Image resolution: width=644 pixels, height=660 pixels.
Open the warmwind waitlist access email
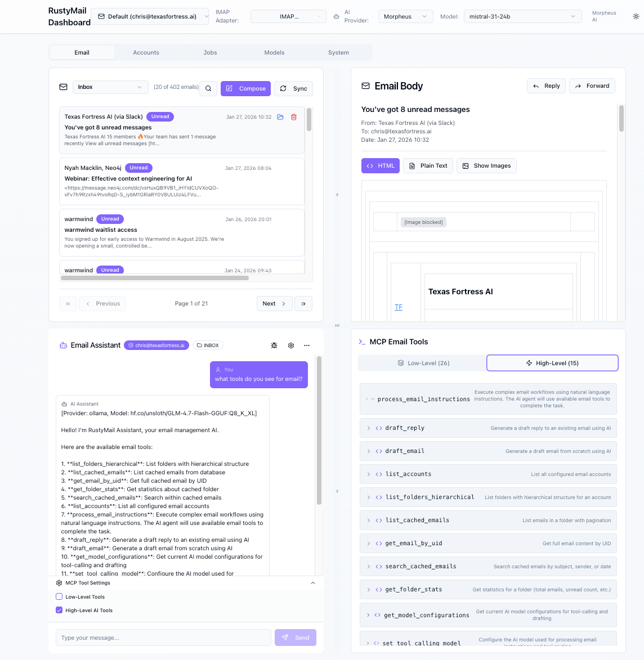pyautogui.click(x=181, y=233)
